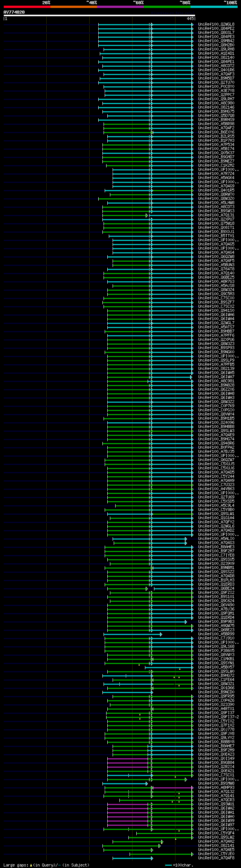Open hit UniRef100_Q84PE2
The image size is (241, 868).
[216, 29]
